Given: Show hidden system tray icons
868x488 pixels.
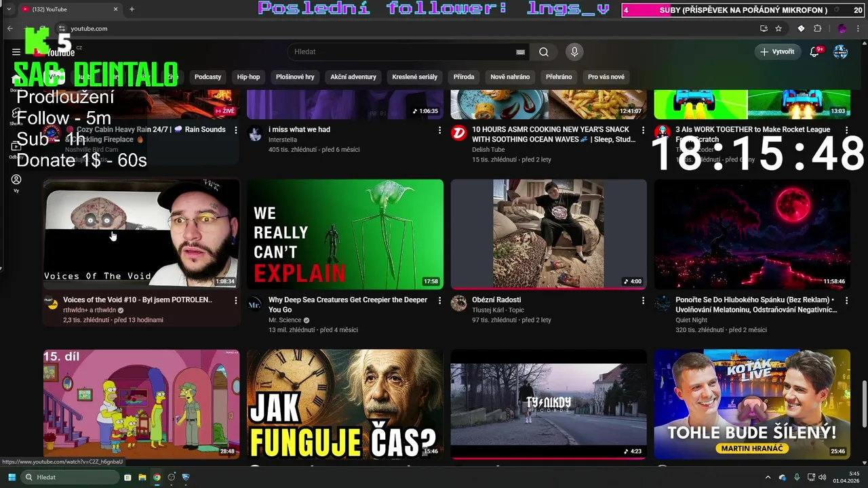Looking at the screenshot, I should (x=768, y=477).
